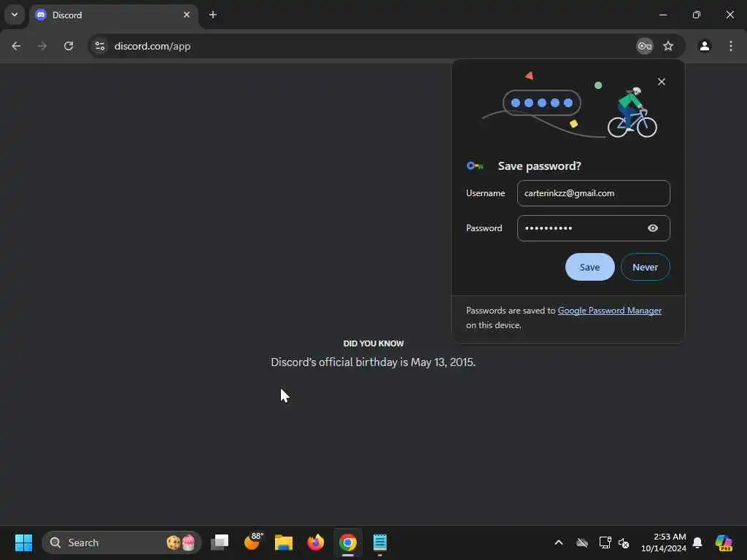Open the weather widget showing 88°

252,542
